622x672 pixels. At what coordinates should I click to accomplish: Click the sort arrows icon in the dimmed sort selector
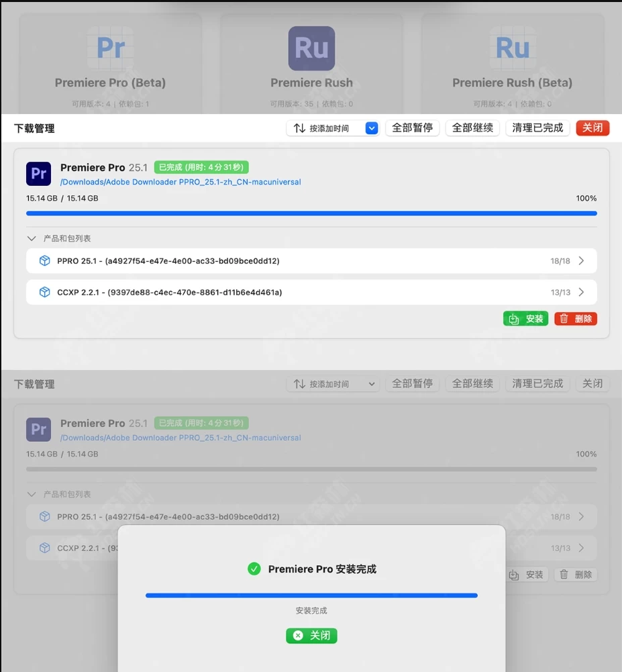[x=299, y=384]
